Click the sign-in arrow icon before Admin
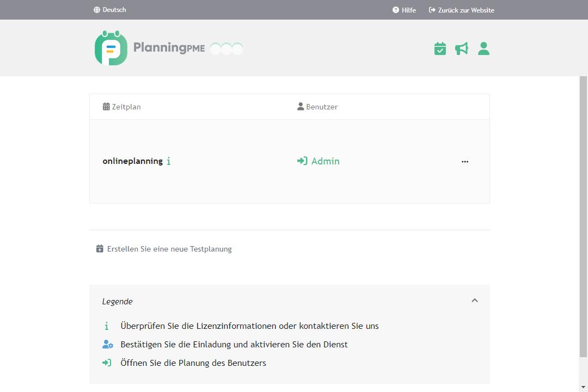The image size is (588, 392). point(302,161)
